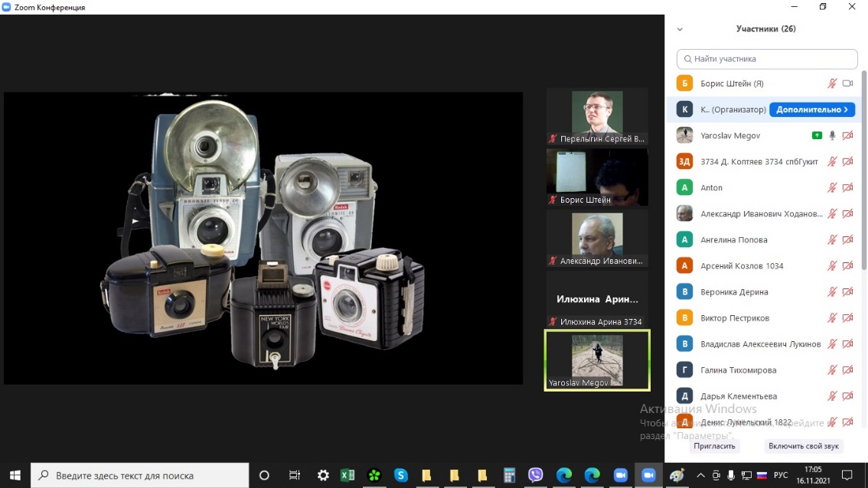Image resolution: width=868 pixels, height=488 pixels.
Task: Click Дарья Клементьева's muted microphone icon
Action: 832,396
